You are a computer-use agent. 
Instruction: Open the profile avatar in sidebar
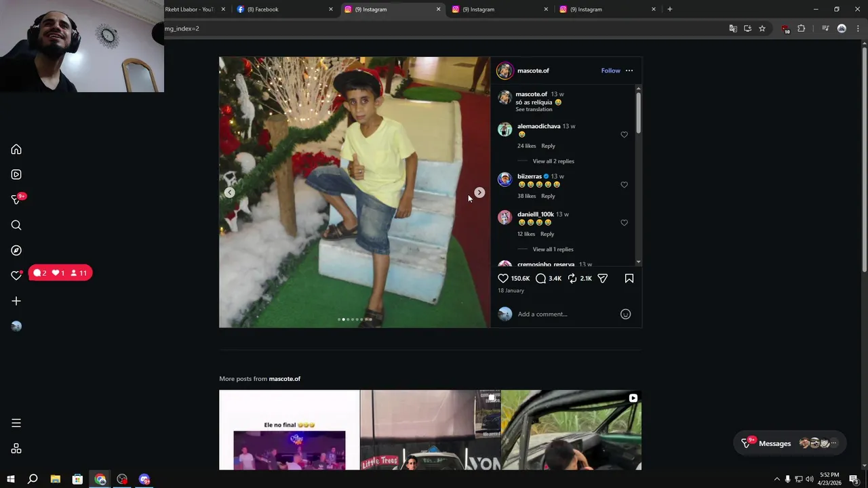point(16,326)
